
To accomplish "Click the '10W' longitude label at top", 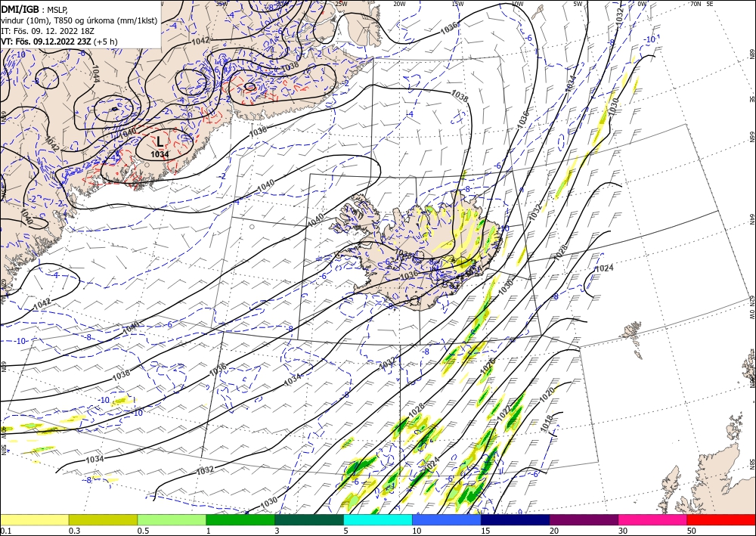I will (x=517, y=4).
